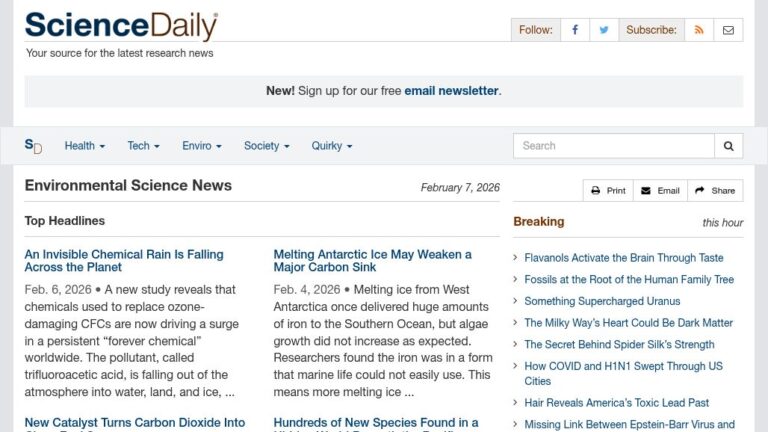The height and width of the screenshot is (432, 768).
Task: Open the Society navigation menu
Action: coord(266,146)
